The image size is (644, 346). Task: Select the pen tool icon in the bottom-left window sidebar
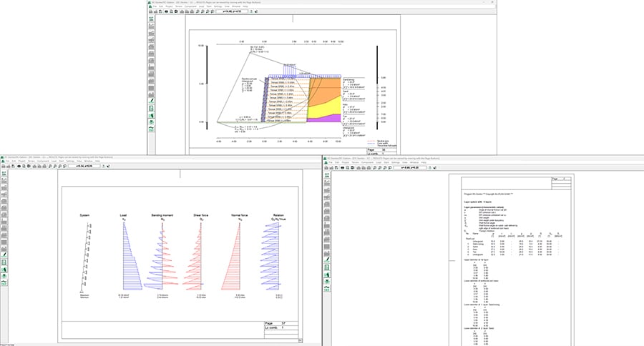(x=4, y=255)
